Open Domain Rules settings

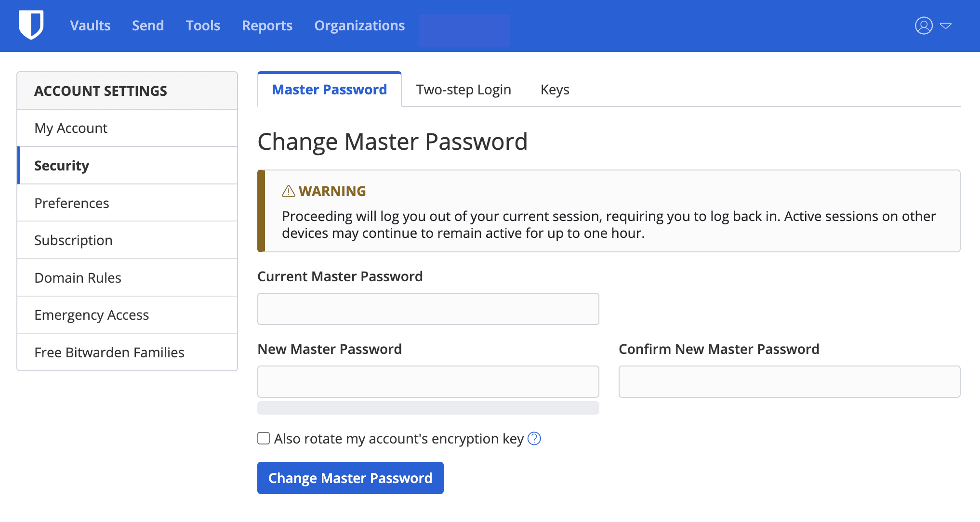tap(78, 277)
